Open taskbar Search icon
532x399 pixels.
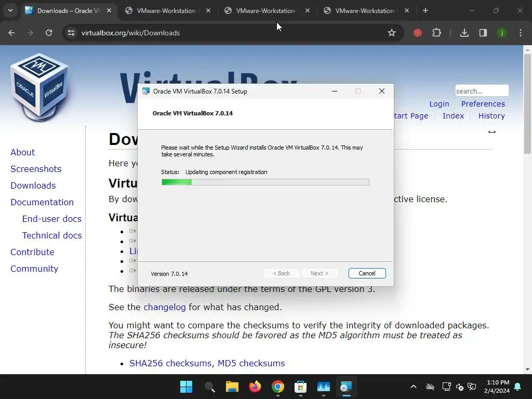click(x=209, y=387)
